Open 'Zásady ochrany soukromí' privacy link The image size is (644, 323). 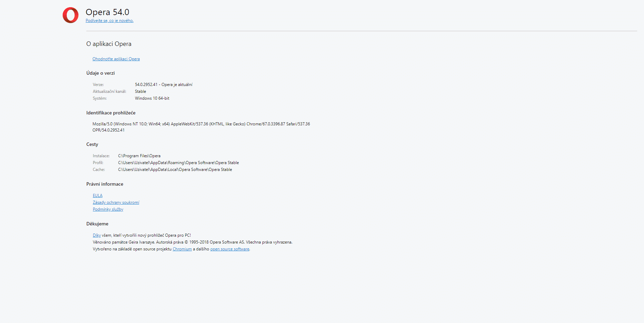coord(116,202)
